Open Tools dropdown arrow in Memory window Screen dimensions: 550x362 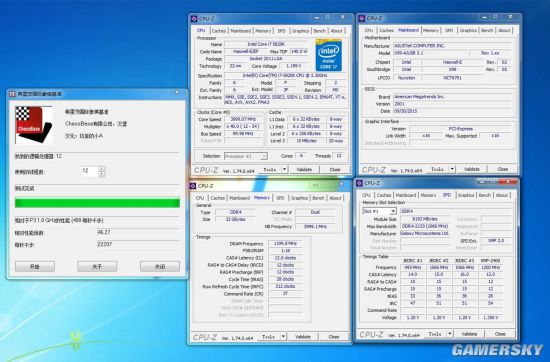[283, 337]
